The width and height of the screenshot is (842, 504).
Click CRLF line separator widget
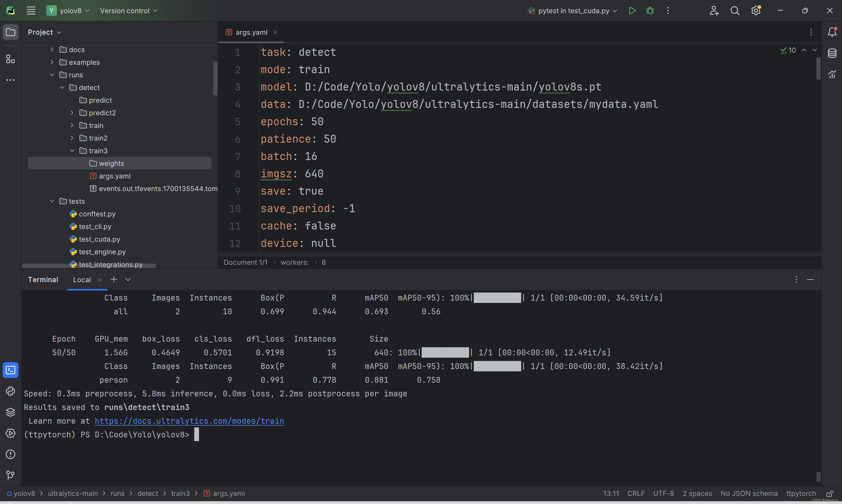(x=636, y=493)
